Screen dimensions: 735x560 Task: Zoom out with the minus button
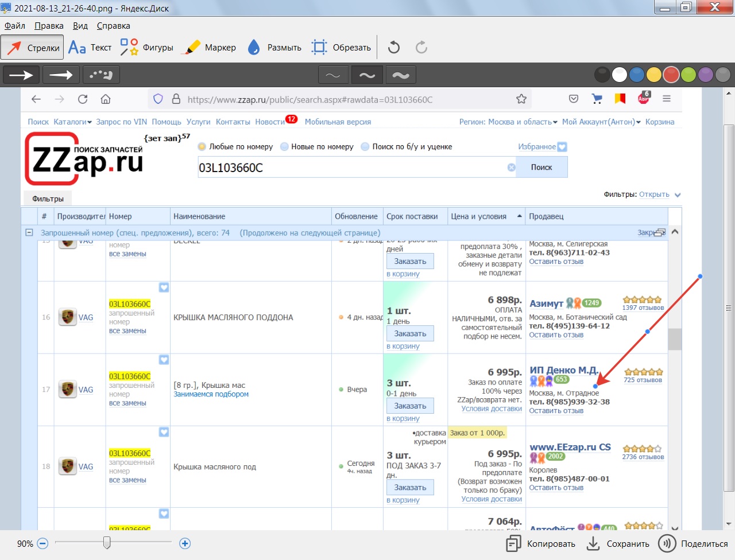[x=42, y=543]
